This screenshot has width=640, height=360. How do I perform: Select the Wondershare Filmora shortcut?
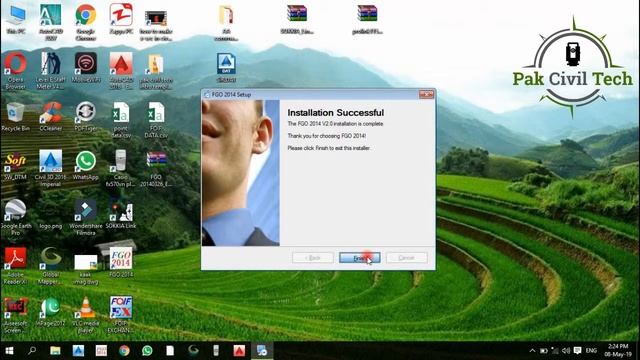(x=86, y=217)
